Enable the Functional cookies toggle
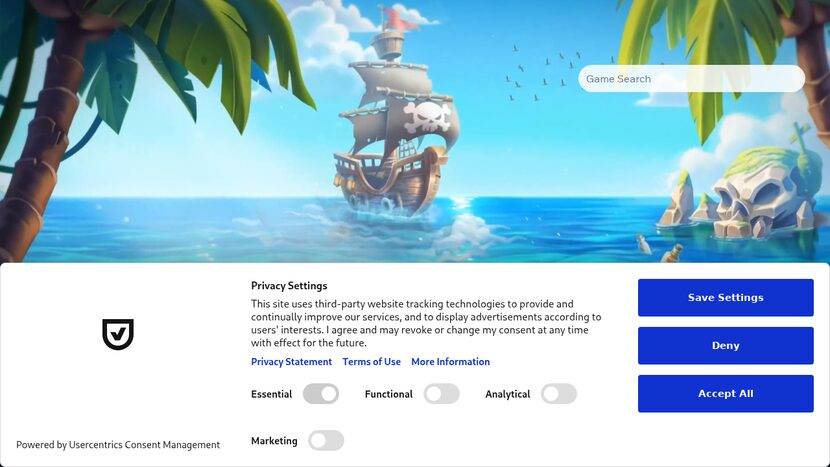This screenshot has height=467, width=830. coord(441,394)
